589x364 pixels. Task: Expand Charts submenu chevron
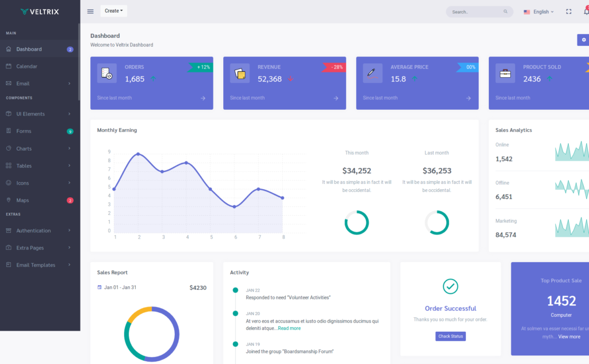(69, 148)
